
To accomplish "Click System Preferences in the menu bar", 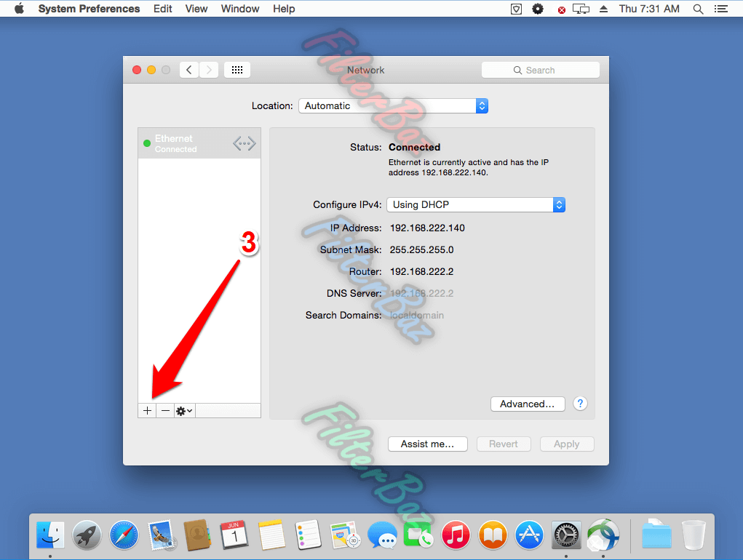I will click(x=88, y=9).
